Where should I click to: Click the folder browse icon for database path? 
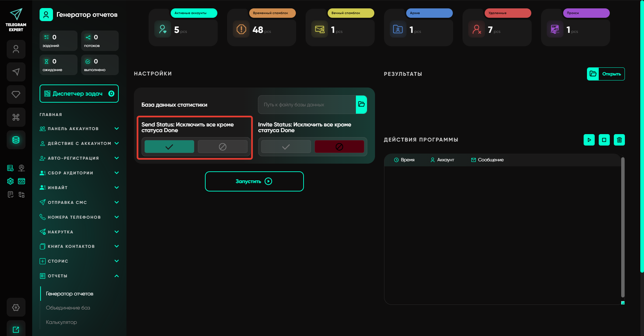point(361,104)
